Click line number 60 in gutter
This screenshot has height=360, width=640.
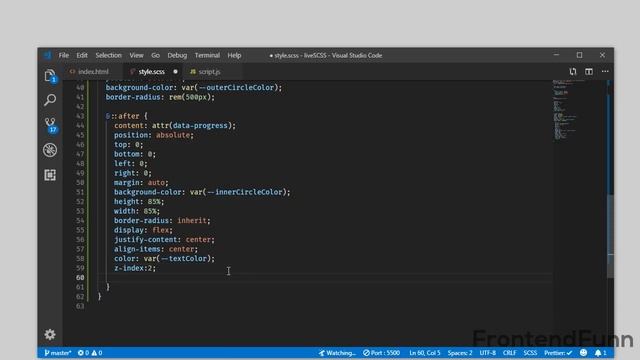[80, 278]
